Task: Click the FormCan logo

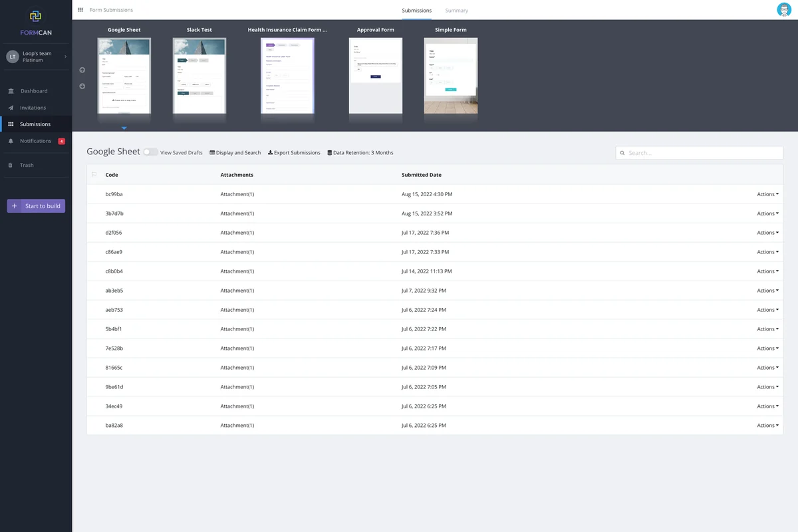Action: [36, 22]
